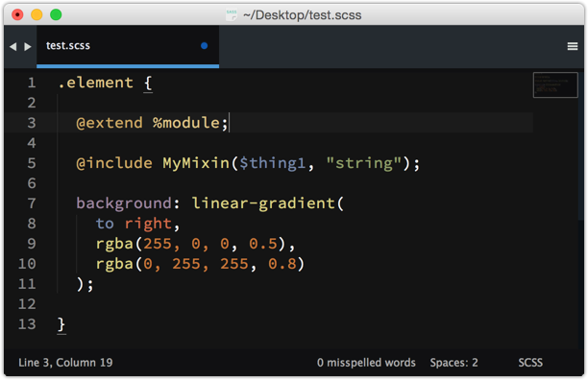
Task: Click line number 10 in gutter
Action: 27,264
